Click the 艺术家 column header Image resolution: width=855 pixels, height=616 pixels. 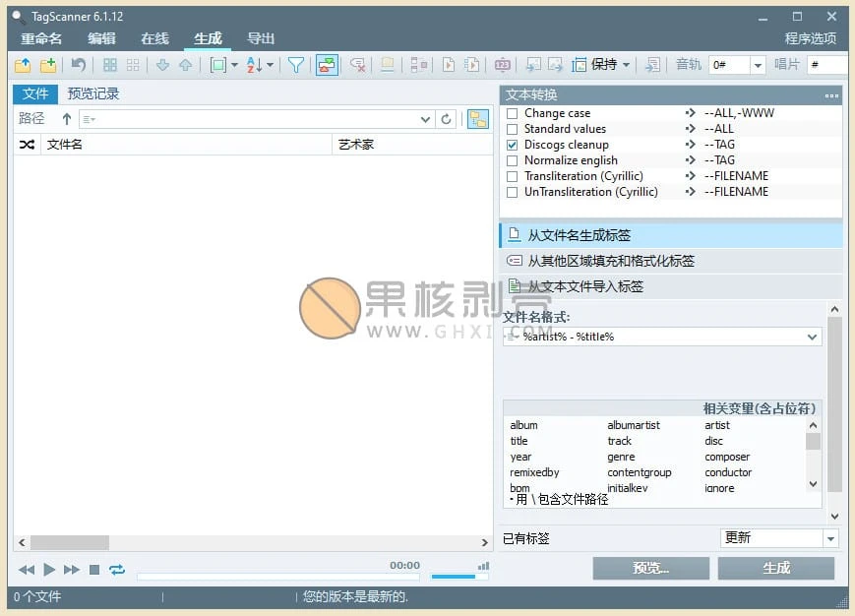point(412,145)
